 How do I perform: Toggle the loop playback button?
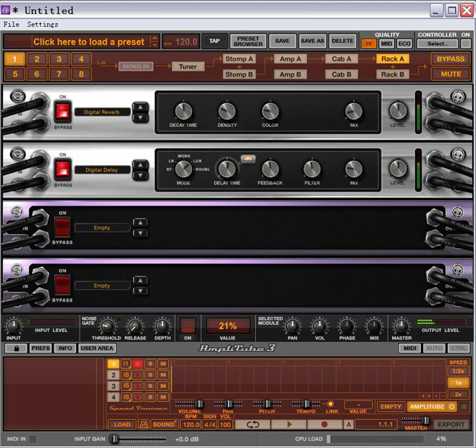click(x=253, y=424)
